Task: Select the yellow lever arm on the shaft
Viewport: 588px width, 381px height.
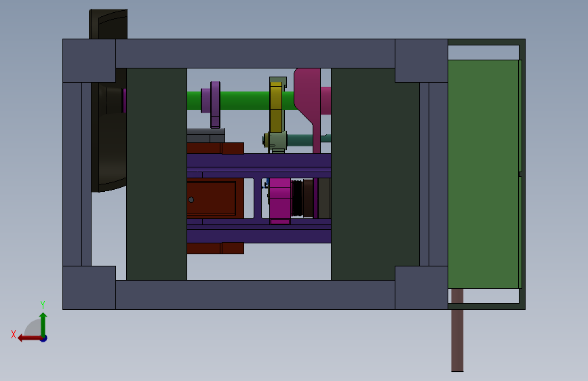Action: tap(276, 107)
